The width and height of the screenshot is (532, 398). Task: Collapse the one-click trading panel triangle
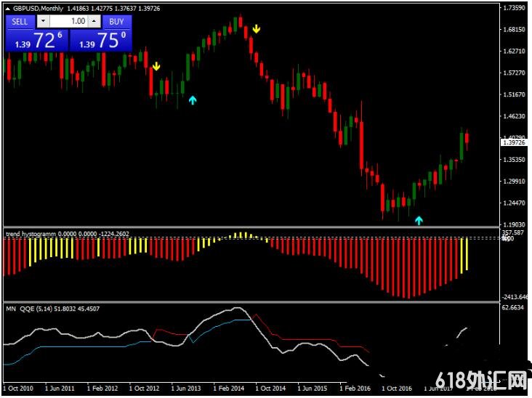click(x=8, y=9)
